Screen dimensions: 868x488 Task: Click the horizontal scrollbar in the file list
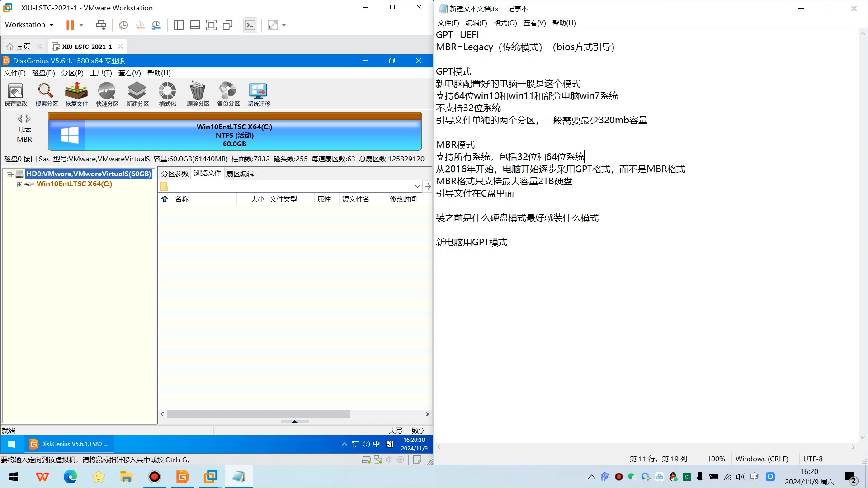259,414
